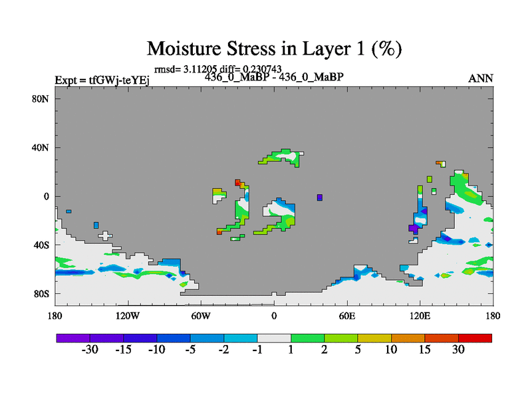This screenshot has height=399, width=532.
Task: Select the 15 colorbar tick label
Action: point(425,350)
